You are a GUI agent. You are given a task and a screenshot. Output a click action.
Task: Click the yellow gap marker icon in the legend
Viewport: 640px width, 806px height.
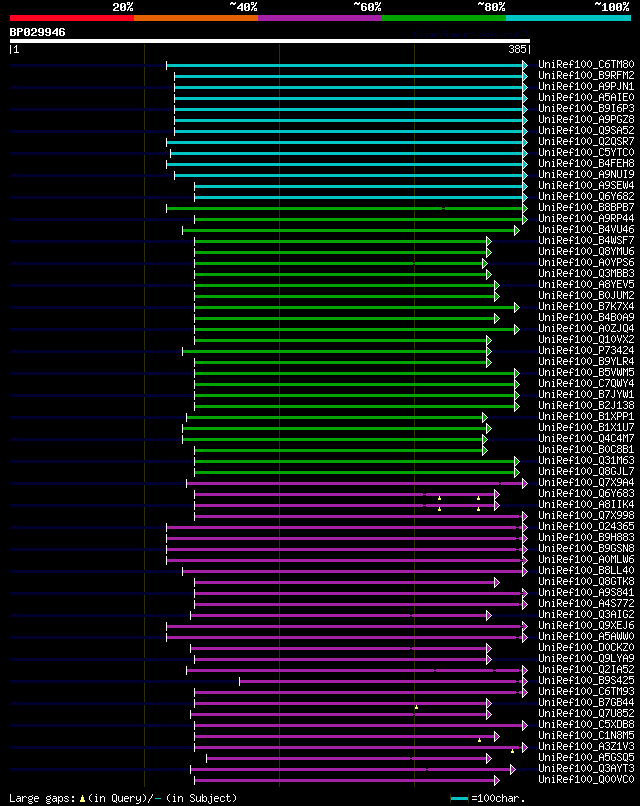(82, 799)
